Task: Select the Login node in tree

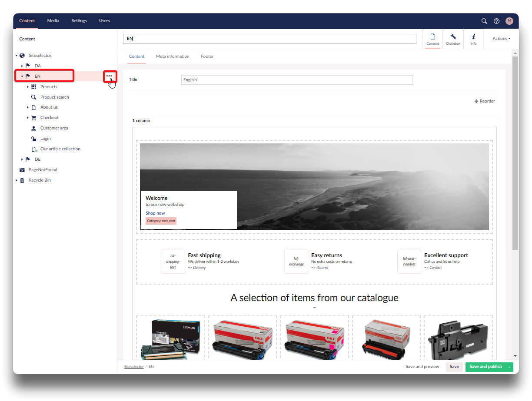Action: (45, 139)
